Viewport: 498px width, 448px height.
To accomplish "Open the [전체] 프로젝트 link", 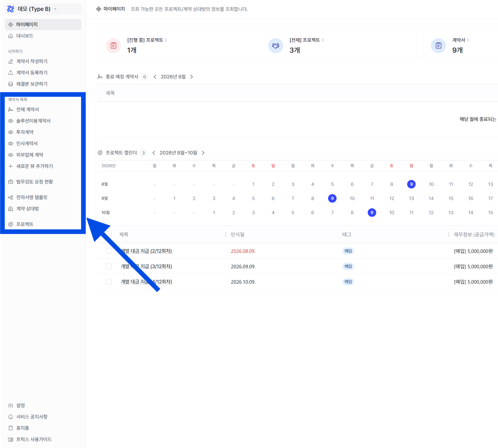I will coord(307,40).
